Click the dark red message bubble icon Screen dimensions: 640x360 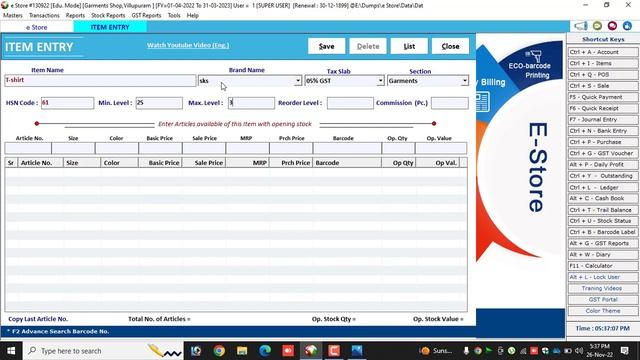pyautogui.click(x=612, y=26)
